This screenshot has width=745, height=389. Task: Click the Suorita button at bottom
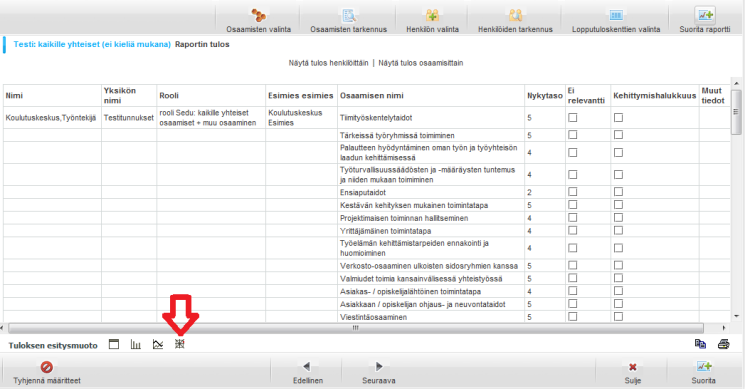[x=704, y=372]
